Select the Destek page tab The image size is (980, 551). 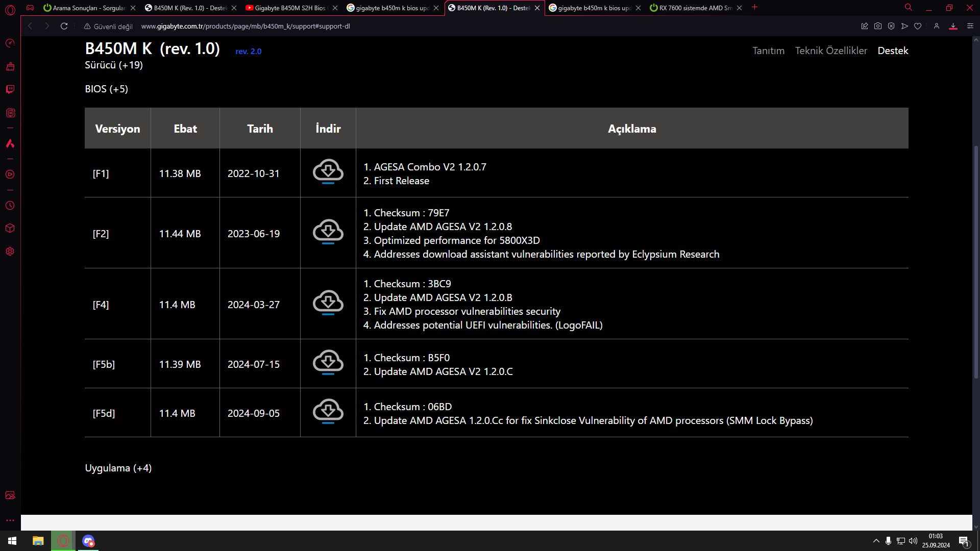tap(893, 51)
